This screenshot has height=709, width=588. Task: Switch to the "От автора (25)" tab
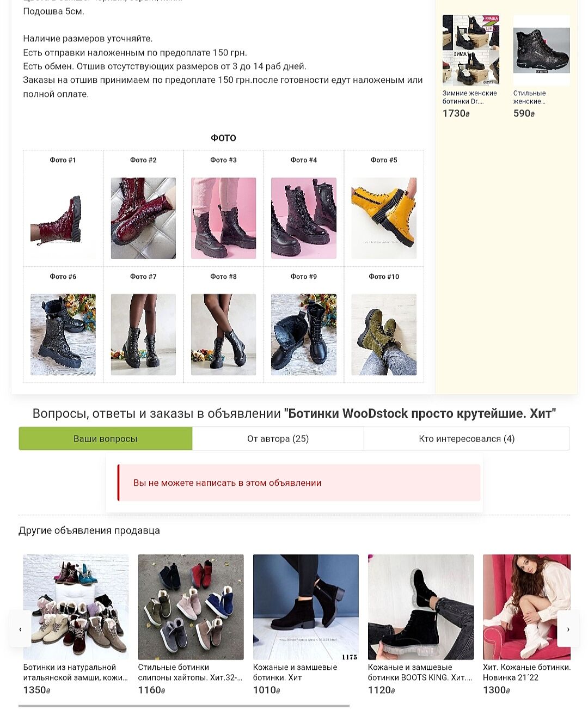(x=278, y=438)
